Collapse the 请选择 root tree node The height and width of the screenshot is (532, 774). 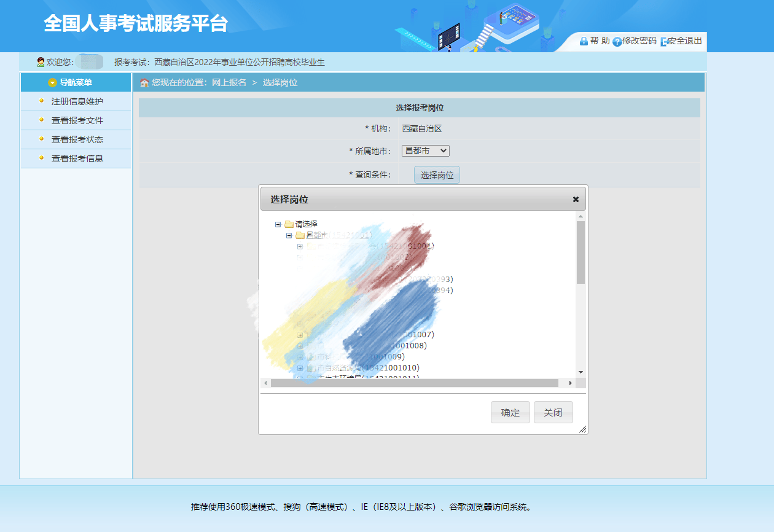pos(278,224)
